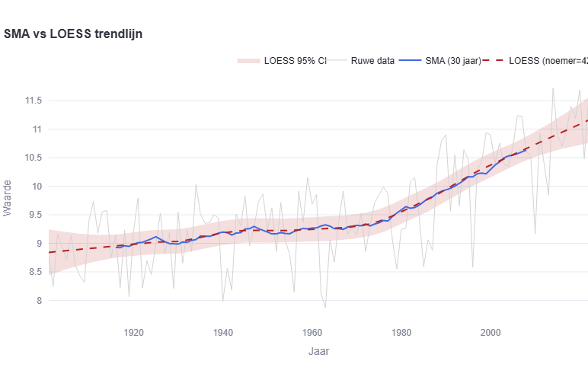Click the 1940 x-axis tick label
Viewport: 588px width, 380px height.
[x=223, y=332]
